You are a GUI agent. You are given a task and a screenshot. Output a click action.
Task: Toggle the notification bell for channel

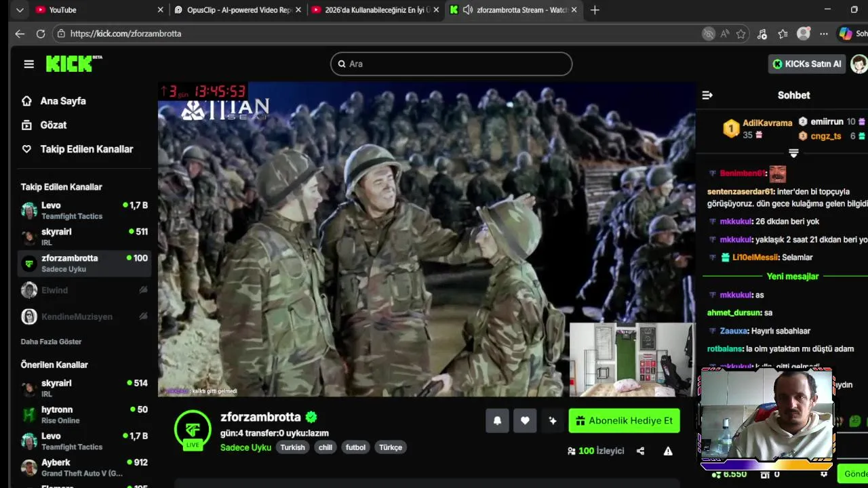point(497,420)
